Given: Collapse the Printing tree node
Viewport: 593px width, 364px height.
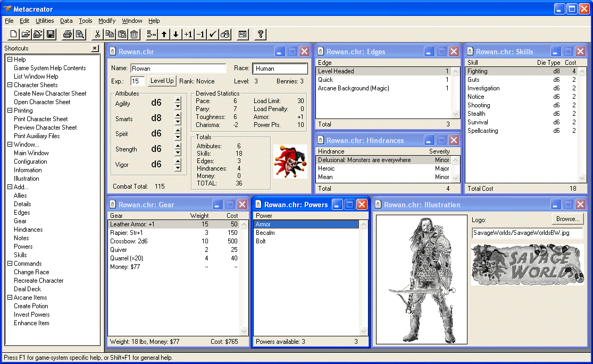Looking at the screenshot, I should tap(10, 111).
